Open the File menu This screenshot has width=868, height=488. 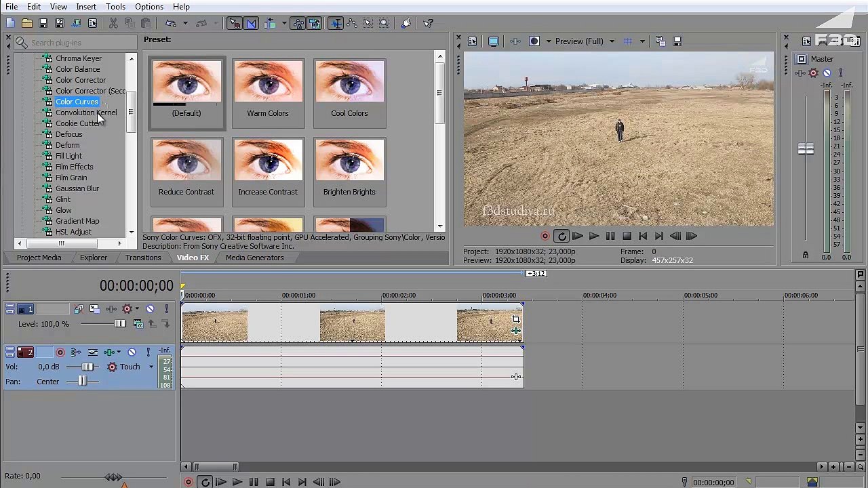pos(12,7)
